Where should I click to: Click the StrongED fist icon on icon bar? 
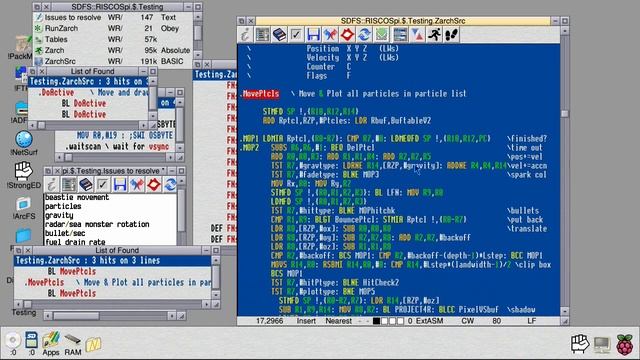(580, 344)
